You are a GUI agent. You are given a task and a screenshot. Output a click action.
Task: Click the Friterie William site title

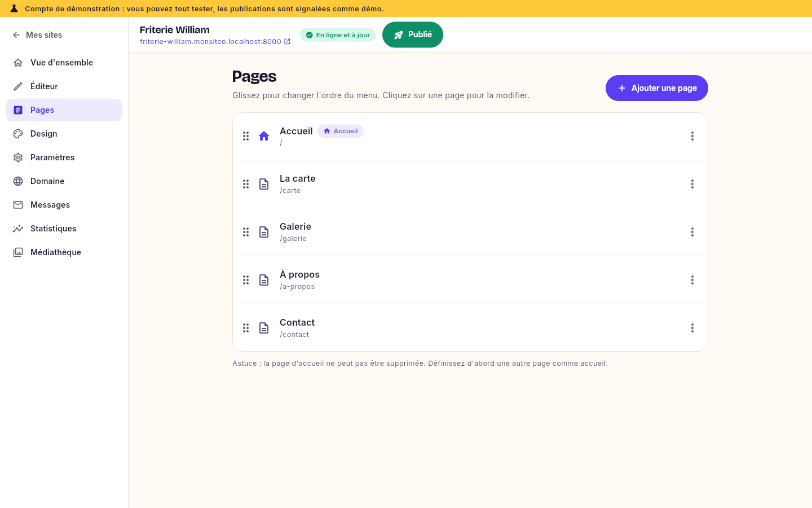[x=175, y=30]
